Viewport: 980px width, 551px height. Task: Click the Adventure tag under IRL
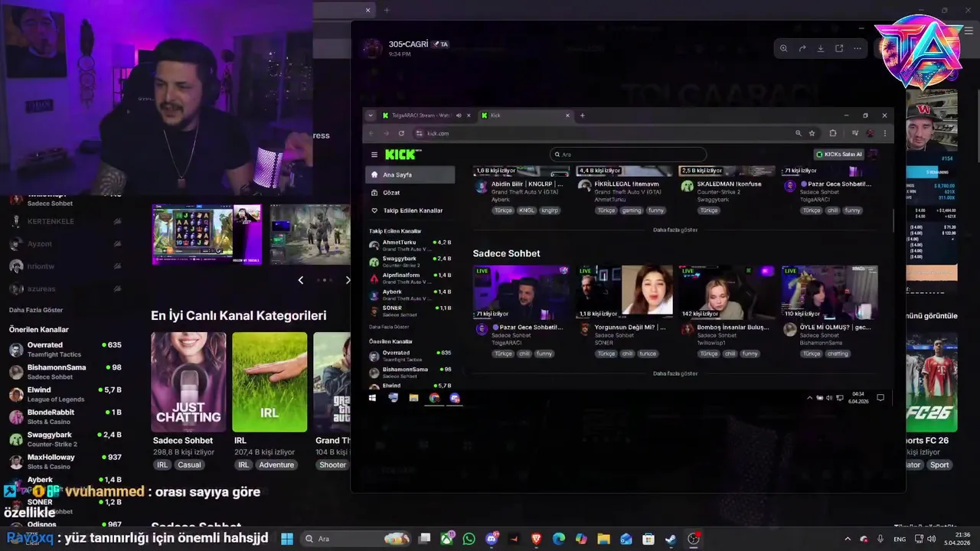click(276, 465)
